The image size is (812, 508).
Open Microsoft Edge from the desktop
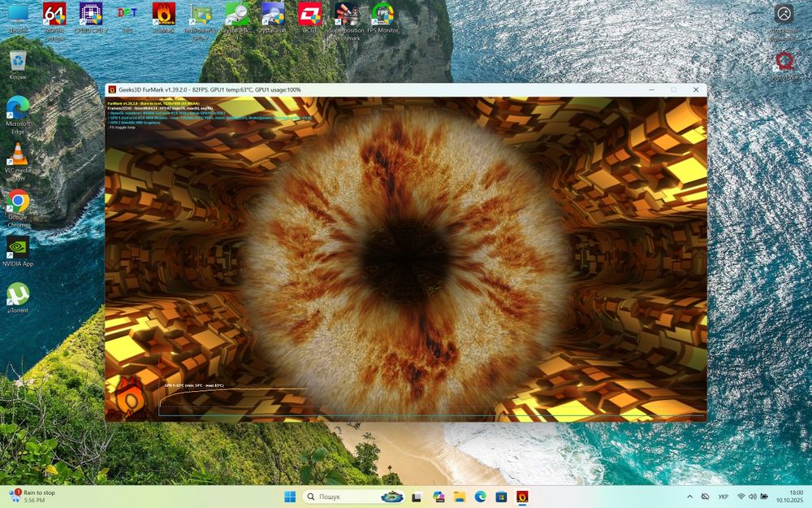(18, 115)
